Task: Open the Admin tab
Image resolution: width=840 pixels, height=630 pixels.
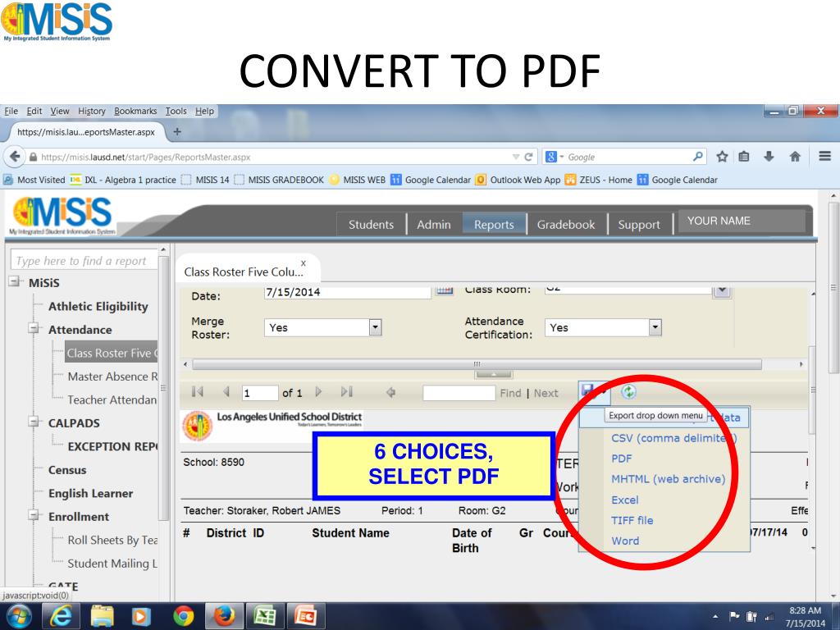Action: (x=434, y=225)
